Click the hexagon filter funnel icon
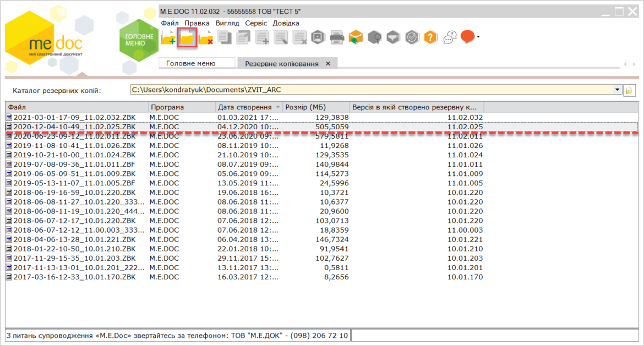Screen dimensions: 644x346 tap(393, 38)
